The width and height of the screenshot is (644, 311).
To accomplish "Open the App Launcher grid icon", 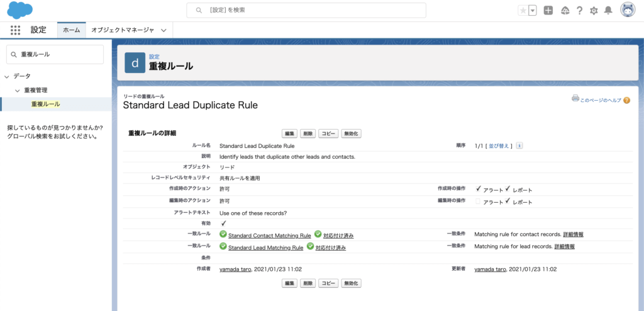I will 15,30.
